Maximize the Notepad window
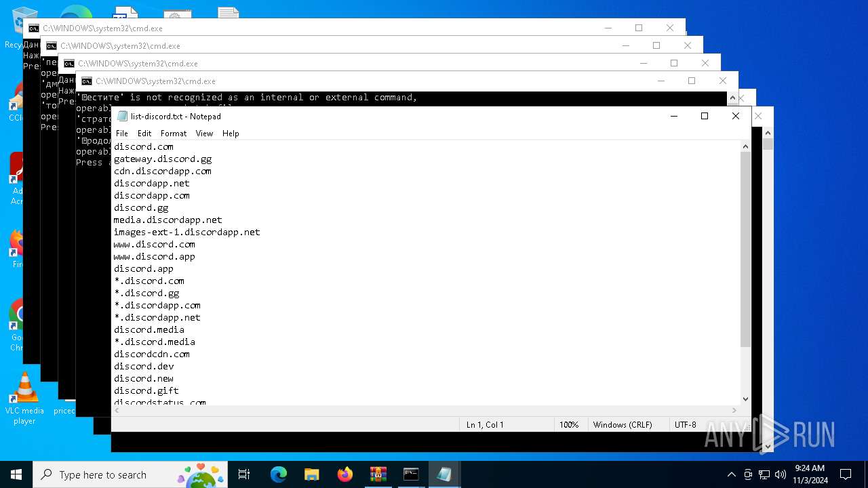This screenshot has width=868, height=488. click(705, 116)
